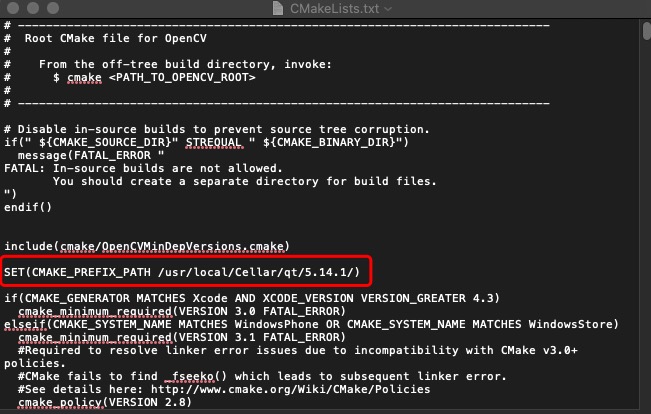Image resolution: width=651 pixels, height=414 pixels.
Task: Click the word STREQUAL in the if statement
Action: tap(214, 142)
